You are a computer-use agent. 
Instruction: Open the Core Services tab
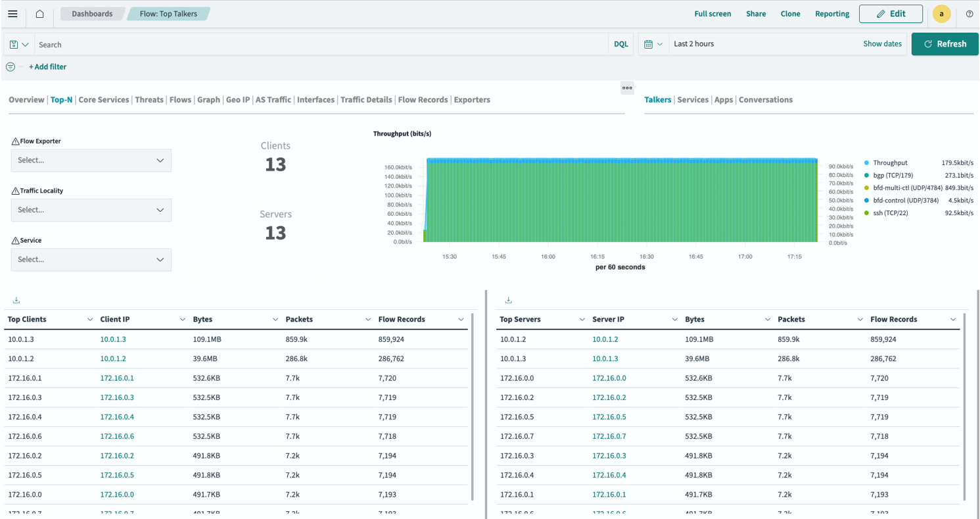click(x=104, y=100)
